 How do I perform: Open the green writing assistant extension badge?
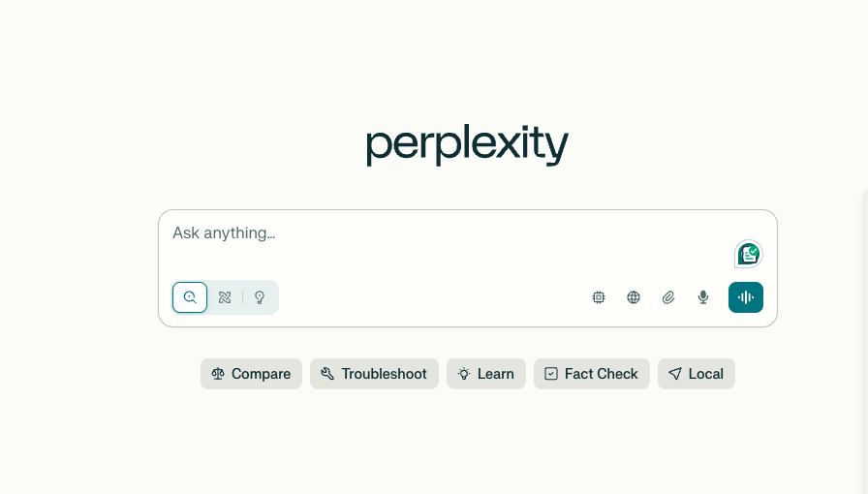tap(749, 254)
